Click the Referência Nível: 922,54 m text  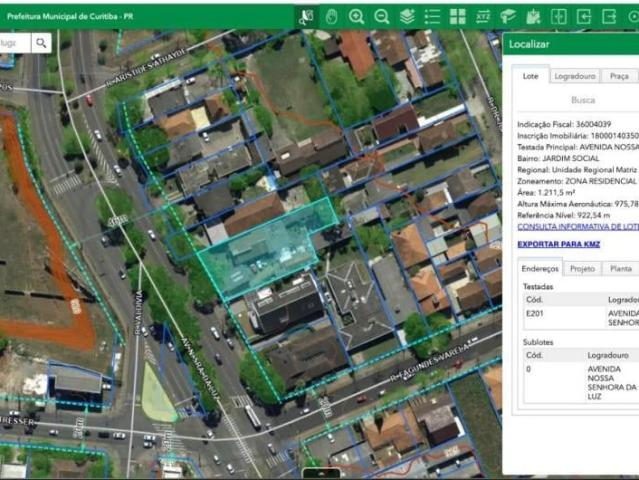564,215
